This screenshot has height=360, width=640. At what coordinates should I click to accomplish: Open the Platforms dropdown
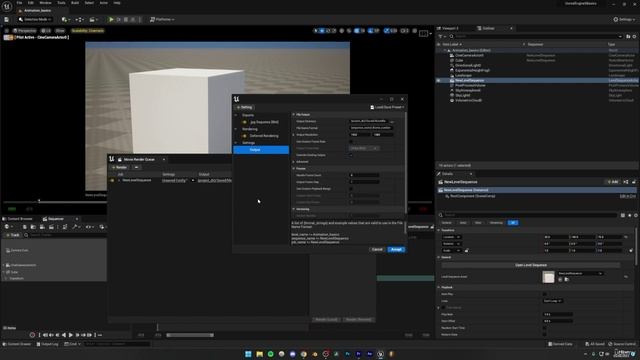point(162,20)
